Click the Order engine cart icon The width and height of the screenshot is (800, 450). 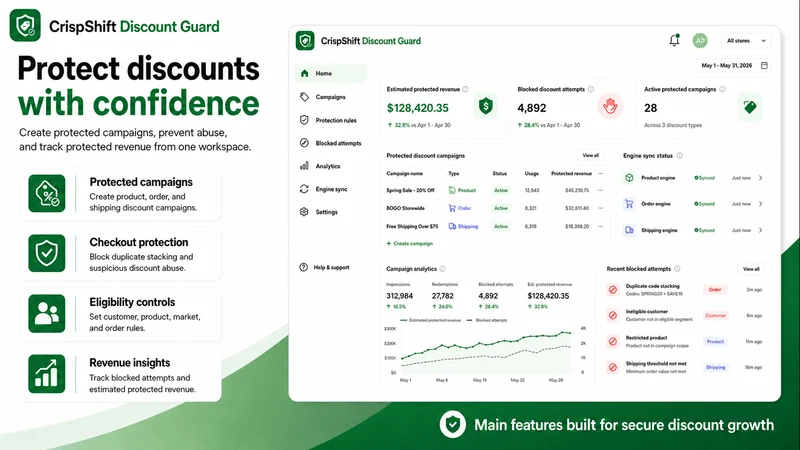pyautogui.click(x=629, y=204)
